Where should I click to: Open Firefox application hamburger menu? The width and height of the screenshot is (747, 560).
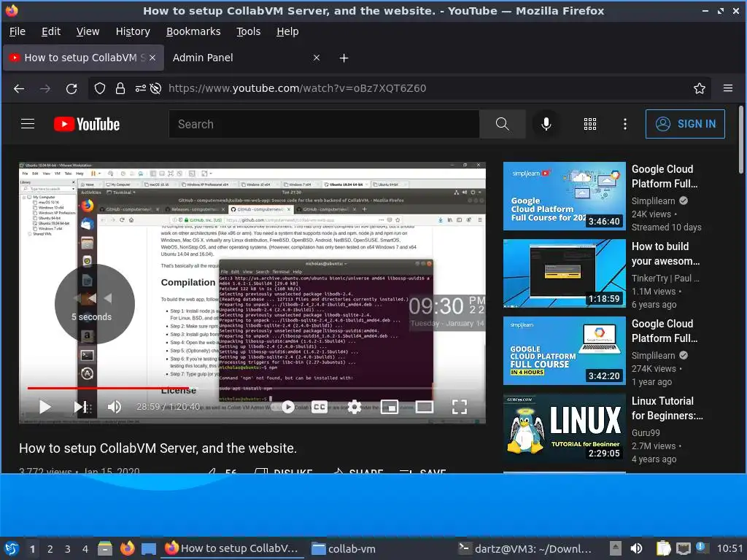(x=727, y=88)
